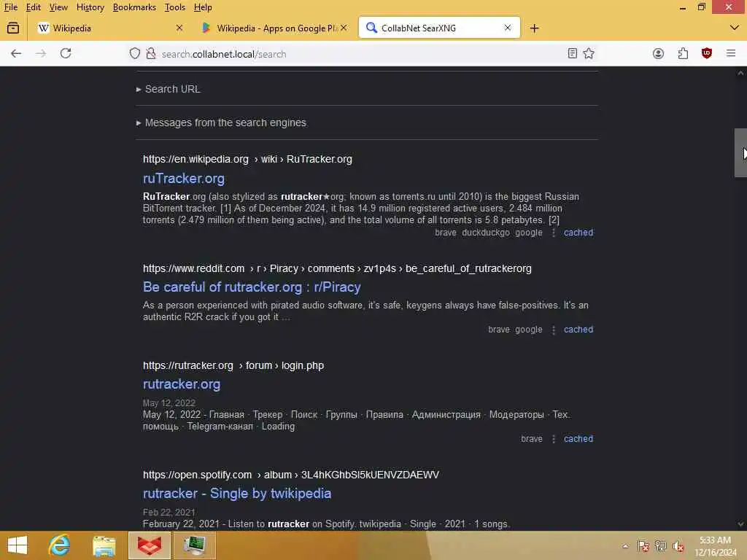Close the CollabNet SearXNG tab

coord(508,28)
